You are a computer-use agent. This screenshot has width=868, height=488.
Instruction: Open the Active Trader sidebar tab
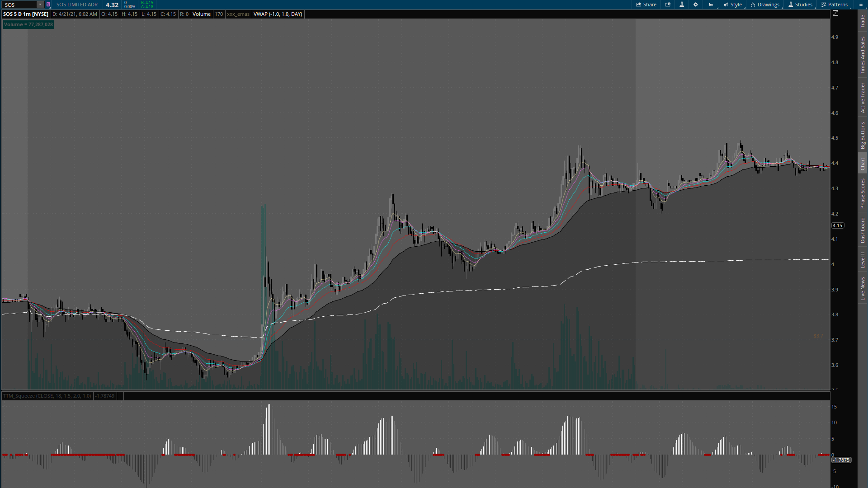(863, 98)
